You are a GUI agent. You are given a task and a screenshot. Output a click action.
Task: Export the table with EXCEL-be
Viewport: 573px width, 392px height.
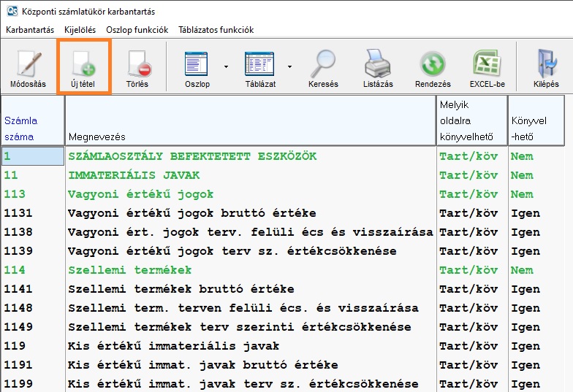click(487, 66)
